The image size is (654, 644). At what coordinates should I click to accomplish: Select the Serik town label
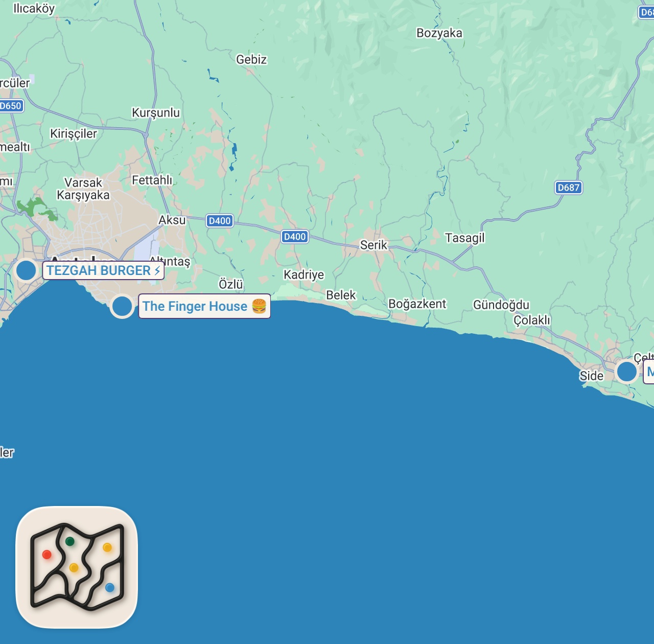coord(373,245)
